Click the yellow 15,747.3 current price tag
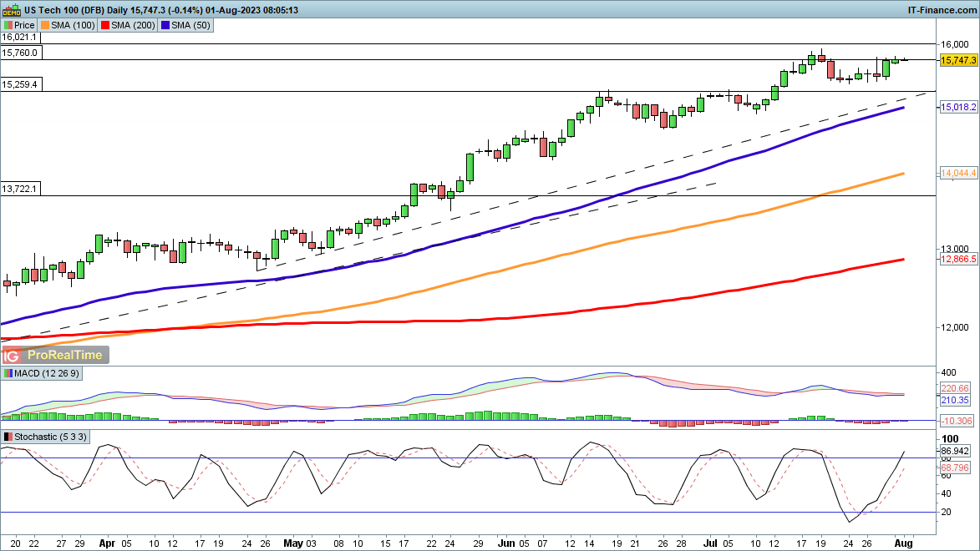The image size is (980, 551). pos(958,60)
